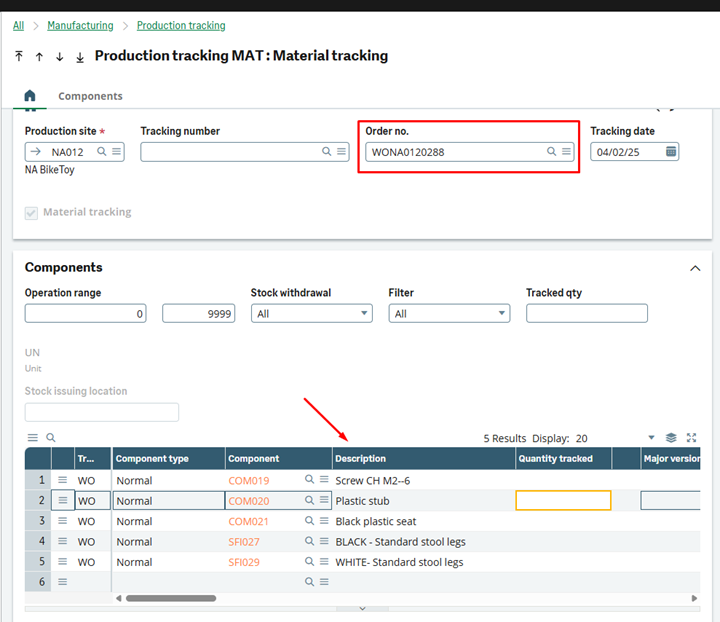The height and width of the screenshot is (622, 720).
Task: Open row 3 actions menu icon
Action: tap(63, 521)
